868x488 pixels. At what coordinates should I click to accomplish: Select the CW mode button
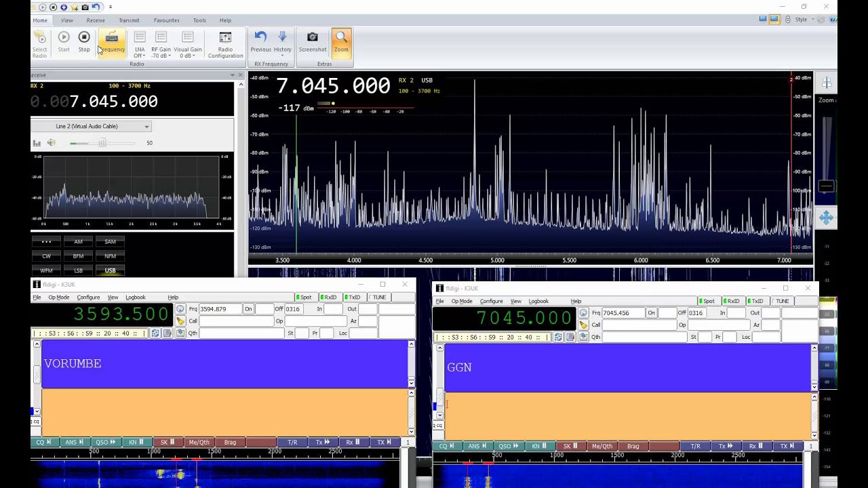tap(46, 256)
